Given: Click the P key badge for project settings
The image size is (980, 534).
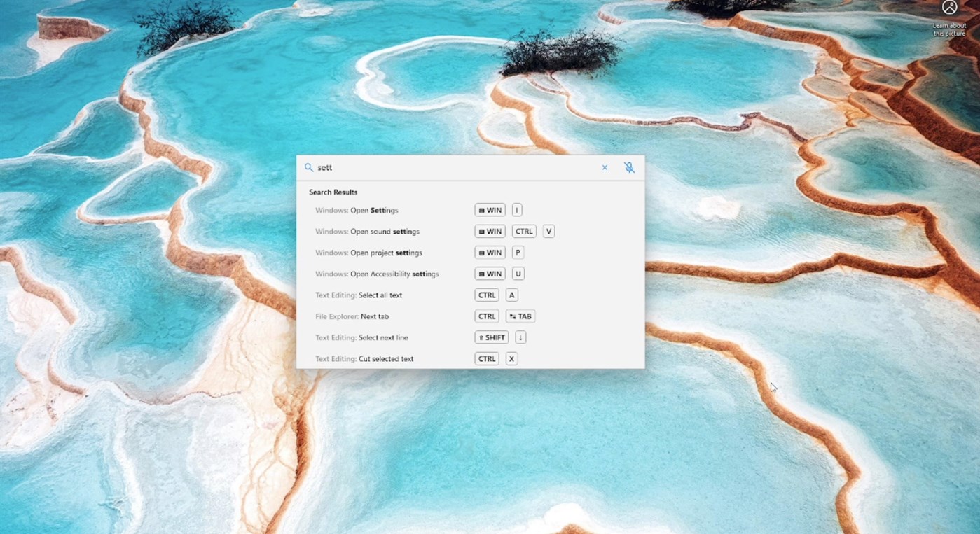Looking at the screenshot, I should point(517,252).
